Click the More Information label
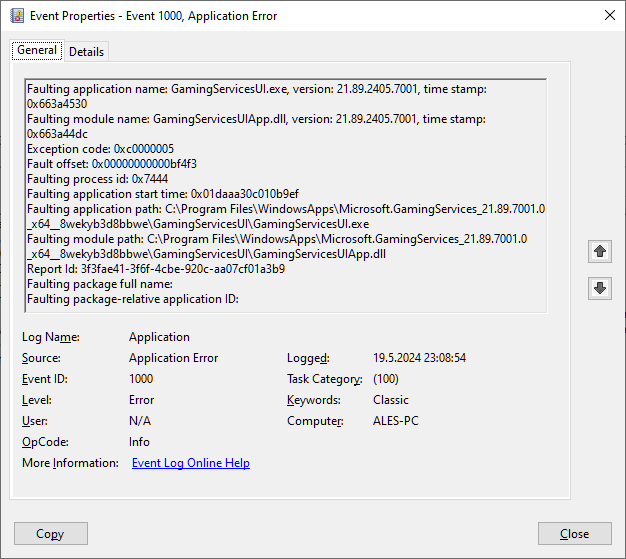Screen dimensions: 626x559 pos(70,463)
